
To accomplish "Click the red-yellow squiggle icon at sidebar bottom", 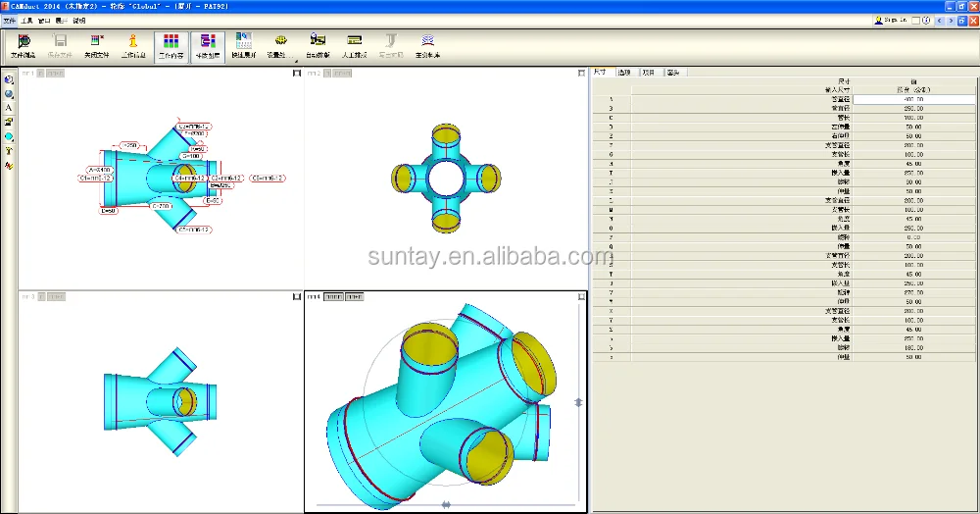I will coord(9,166).
